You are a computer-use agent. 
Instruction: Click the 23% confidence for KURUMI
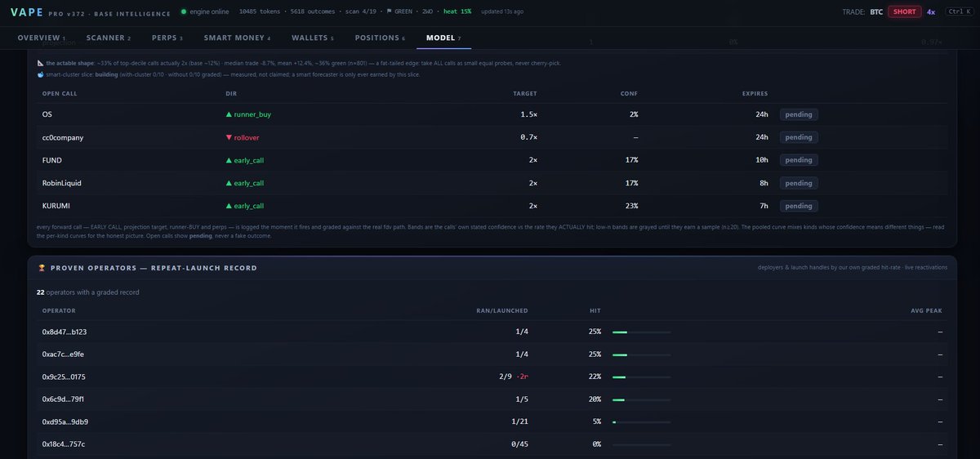pyautogui.click(x=631, y=206)
